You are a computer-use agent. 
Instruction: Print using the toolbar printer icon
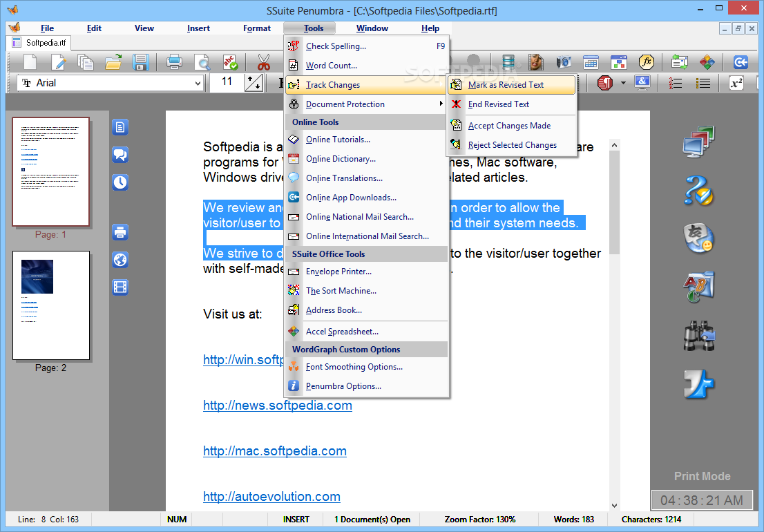175,62
